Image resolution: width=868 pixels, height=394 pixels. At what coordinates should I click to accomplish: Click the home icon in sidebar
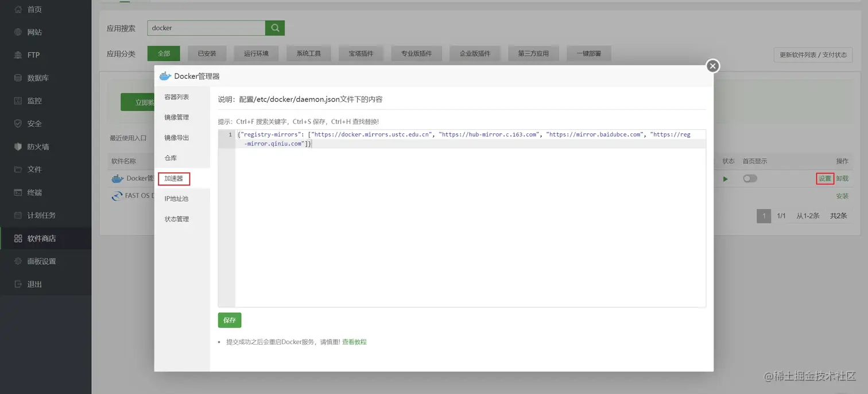coord(18,9)
